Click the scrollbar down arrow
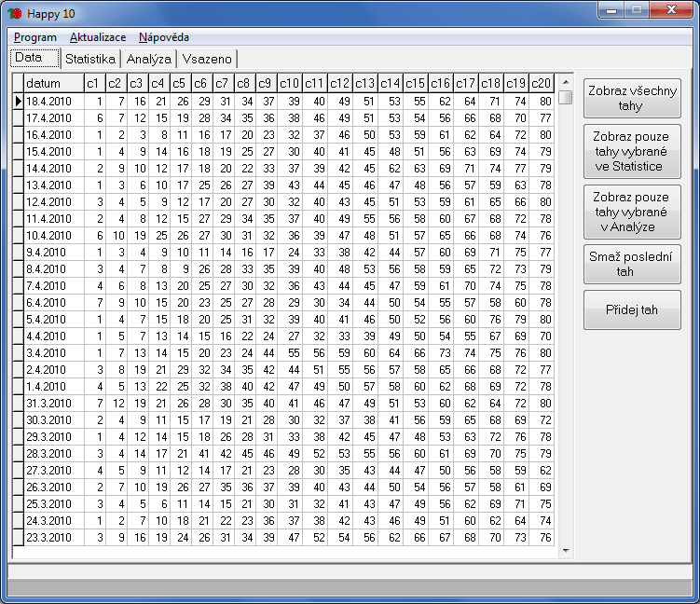700x604 pixels. click(x=566, y=551)
